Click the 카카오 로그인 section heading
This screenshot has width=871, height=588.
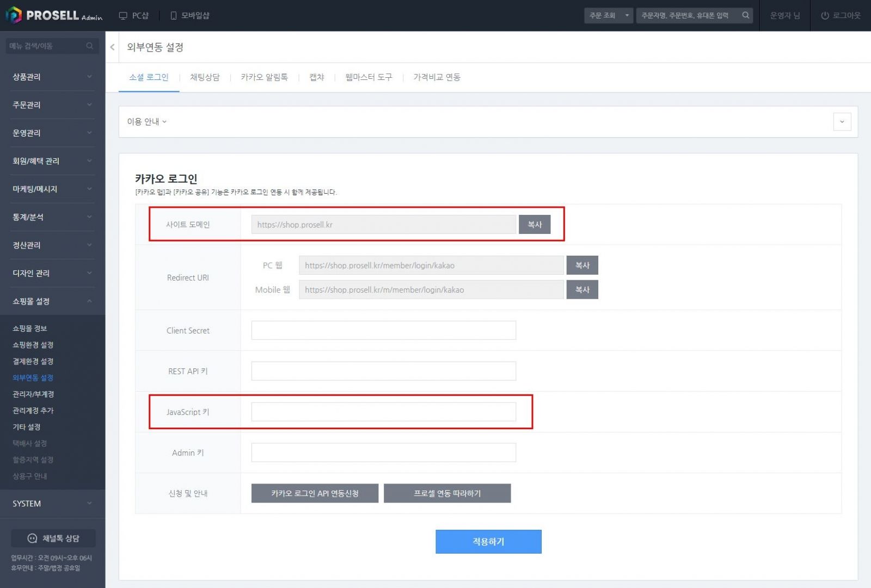(x=166, y=178)
